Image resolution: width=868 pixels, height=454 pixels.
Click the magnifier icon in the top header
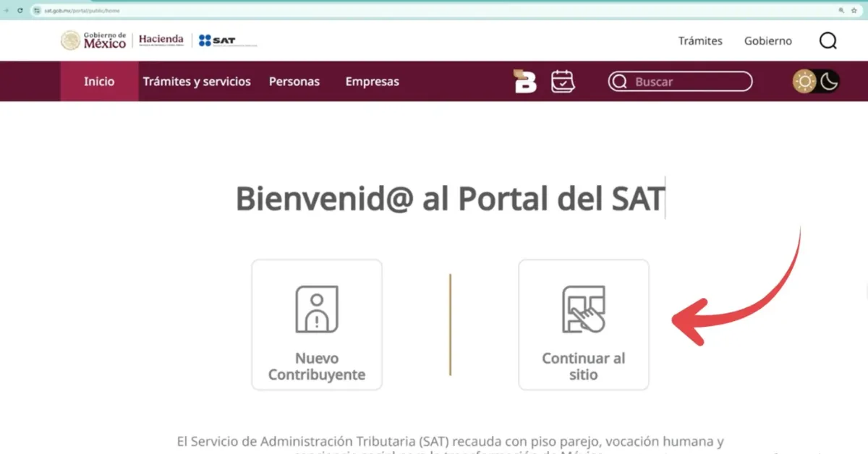[x=827, y=41]
